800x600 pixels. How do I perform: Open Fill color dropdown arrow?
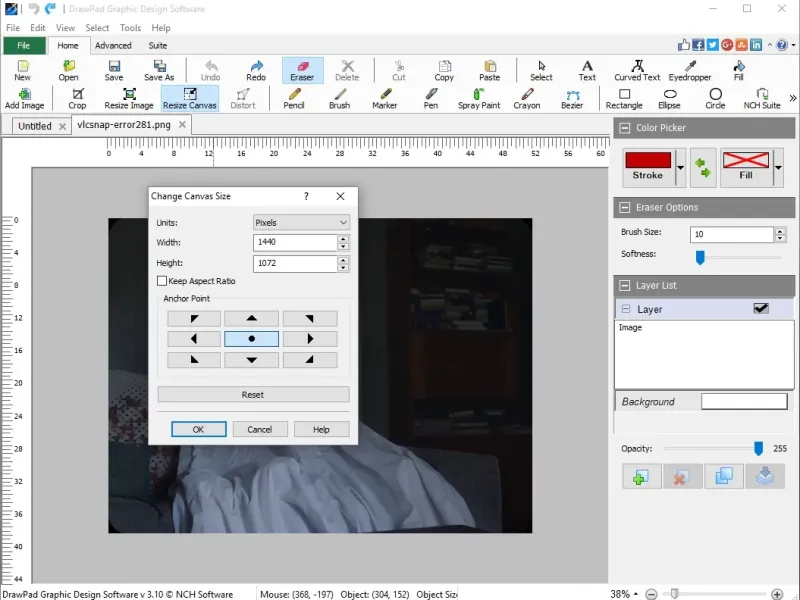(x=778, y=167)
